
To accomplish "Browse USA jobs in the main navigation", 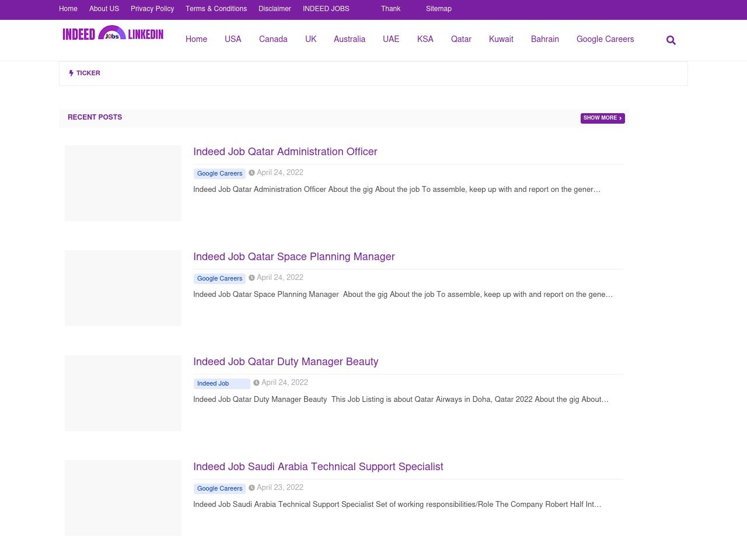I will point(233,39).
